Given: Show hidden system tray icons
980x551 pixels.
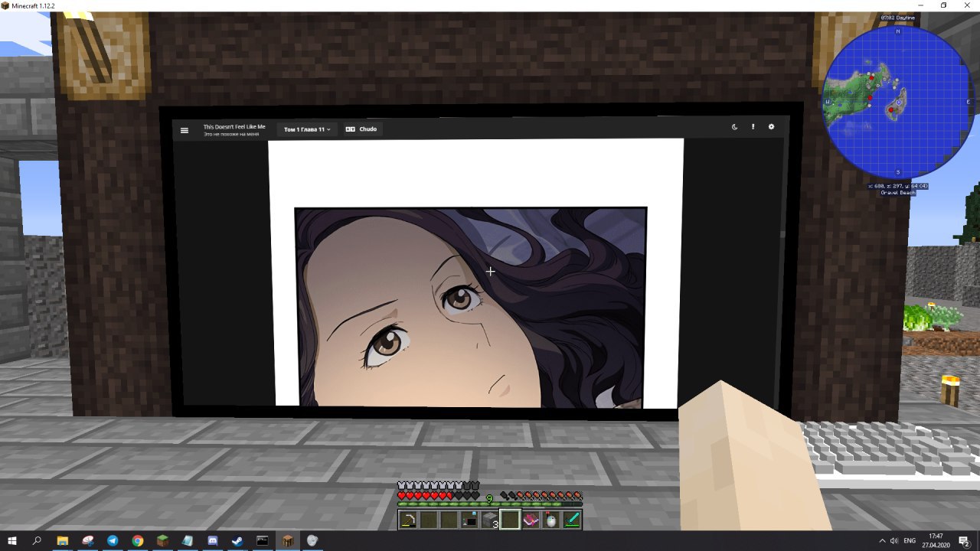Looking at the screenshot, I should 882,541.
